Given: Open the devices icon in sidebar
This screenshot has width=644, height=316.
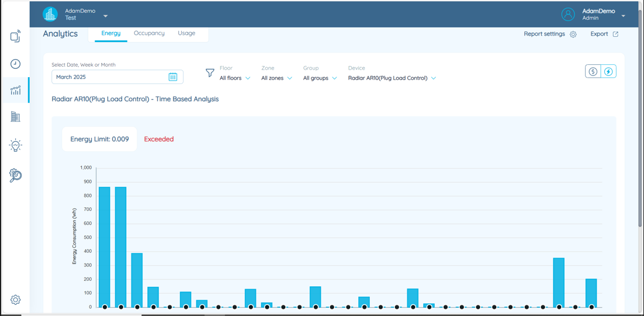Looking at the screenshot, I should (15, 37).
